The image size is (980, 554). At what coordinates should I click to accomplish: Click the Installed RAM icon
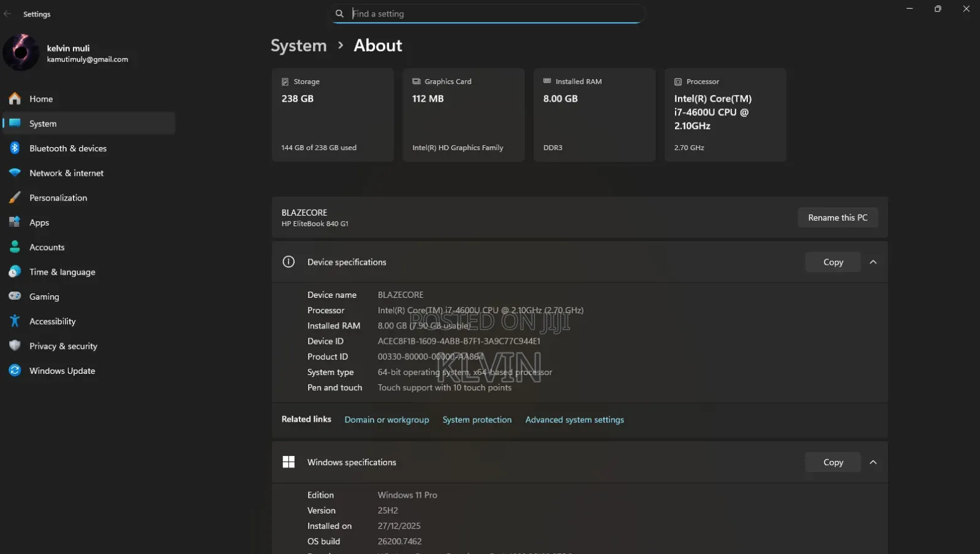547,81
